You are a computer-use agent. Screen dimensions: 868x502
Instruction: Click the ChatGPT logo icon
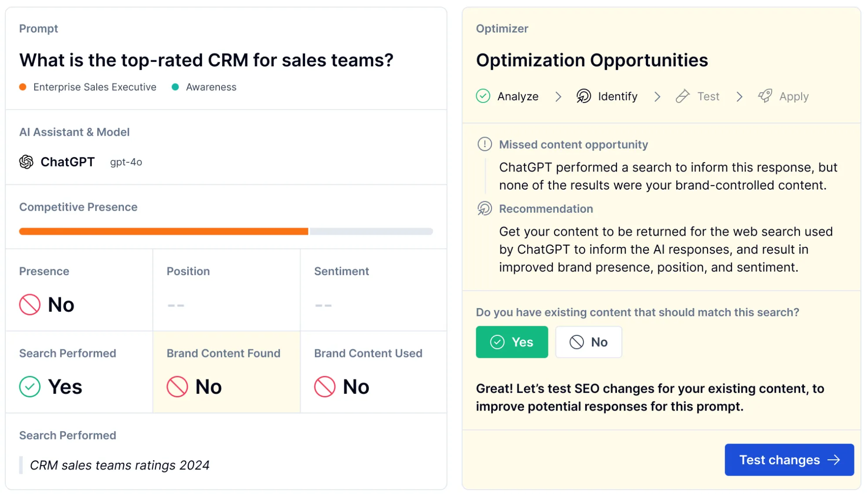[x=26, y=162]
